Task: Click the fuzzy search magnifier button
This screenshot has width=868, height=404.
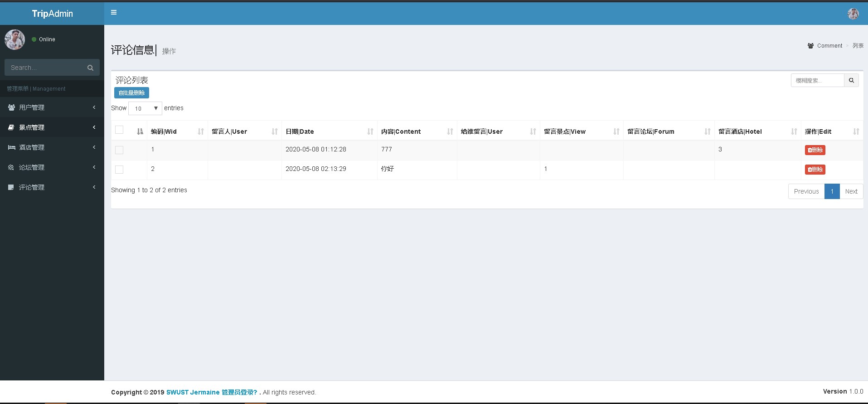Action: tap(851, 80)
